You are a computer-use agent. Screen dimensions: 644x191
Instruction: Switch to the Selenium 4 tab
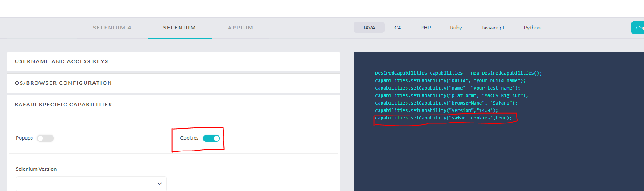click(x=112, y=28)
